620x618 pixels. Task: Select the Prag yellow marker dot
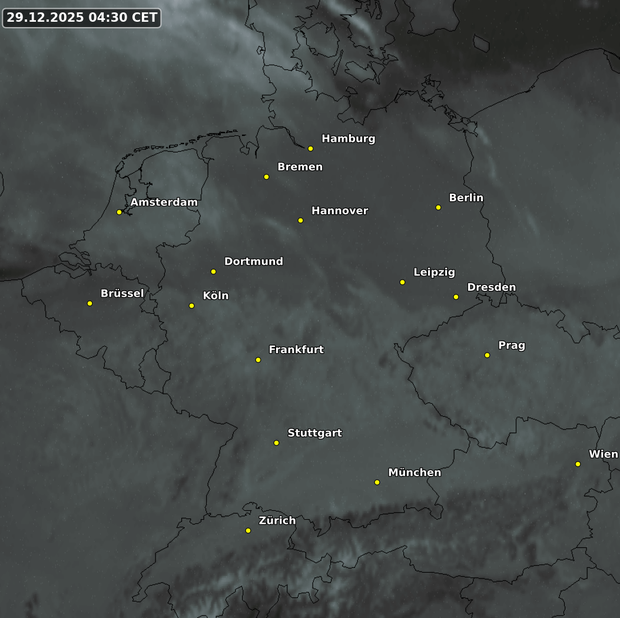coord(487,355)
